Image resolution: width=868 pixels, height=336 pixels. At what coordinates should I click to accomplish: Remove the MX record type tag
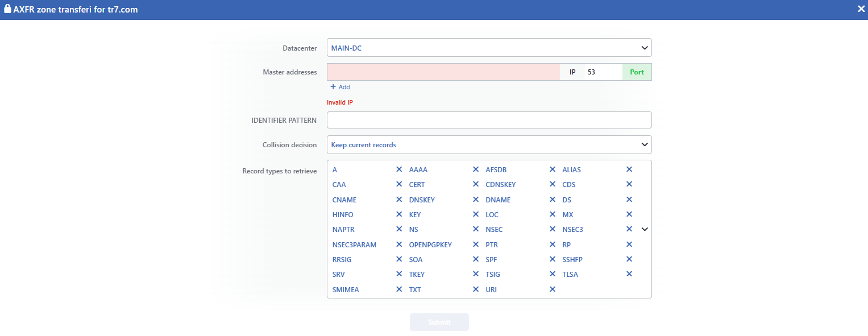pos(629,214)
